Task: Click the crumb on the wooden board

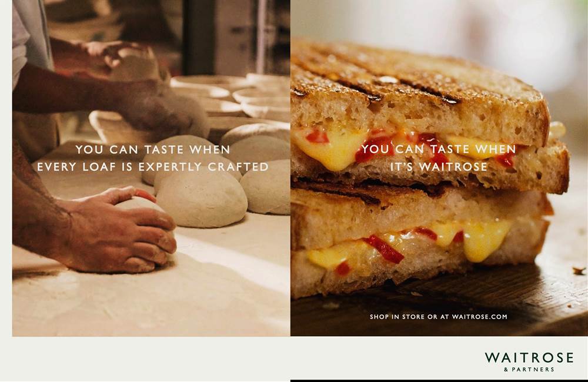Action: click(579, 270)
